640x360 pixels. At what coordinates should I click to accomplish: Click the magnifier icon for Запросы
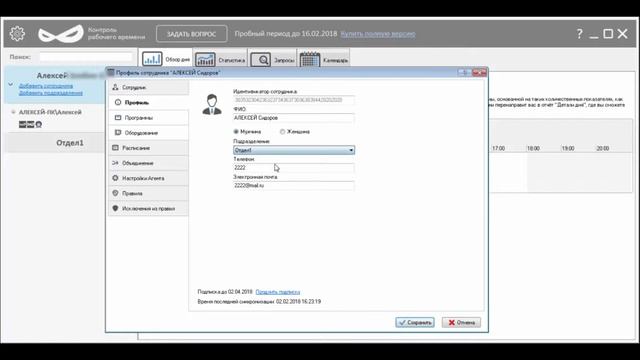[x=260, y=60]
